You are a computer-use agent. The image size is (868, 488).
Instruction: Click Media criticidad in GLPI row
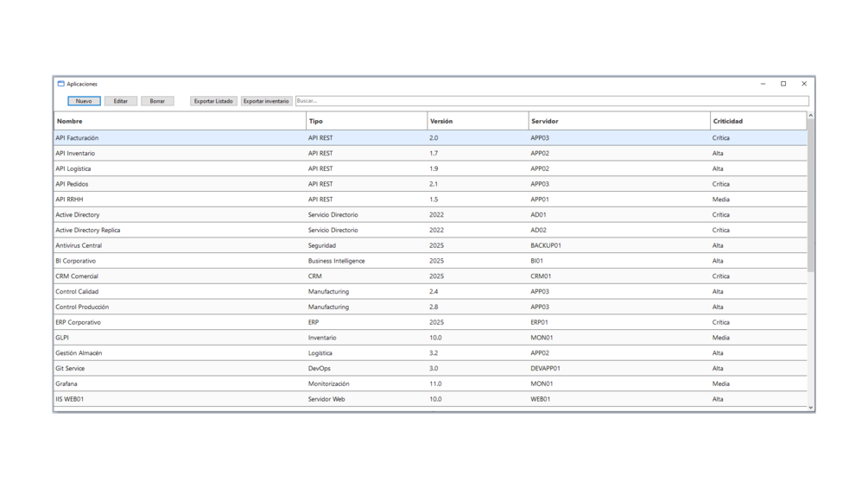point(721,338)
